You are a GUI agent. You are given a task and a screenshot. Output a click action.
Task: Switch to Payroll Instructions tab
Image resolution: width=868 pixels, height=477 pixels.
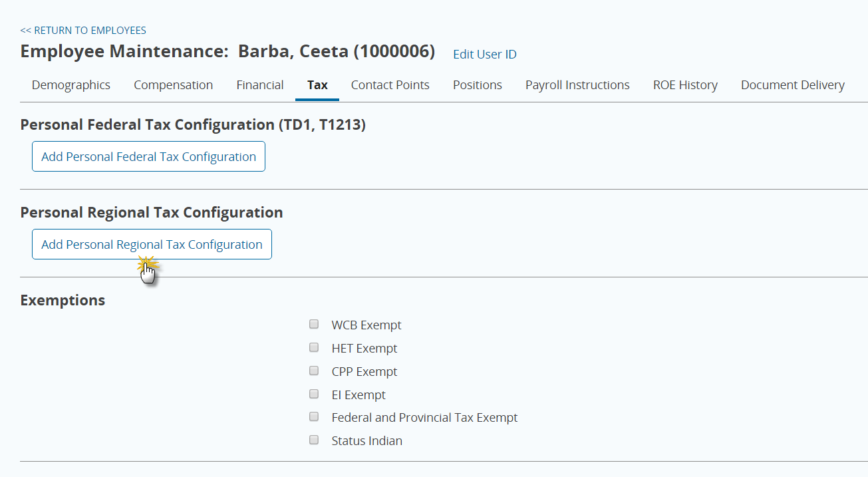pos(577,85)
